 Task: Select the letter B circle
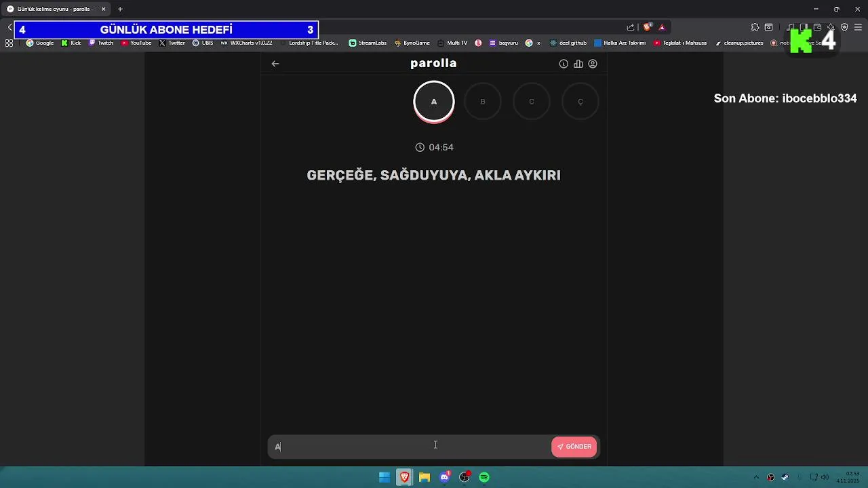(x=483, y=102)
